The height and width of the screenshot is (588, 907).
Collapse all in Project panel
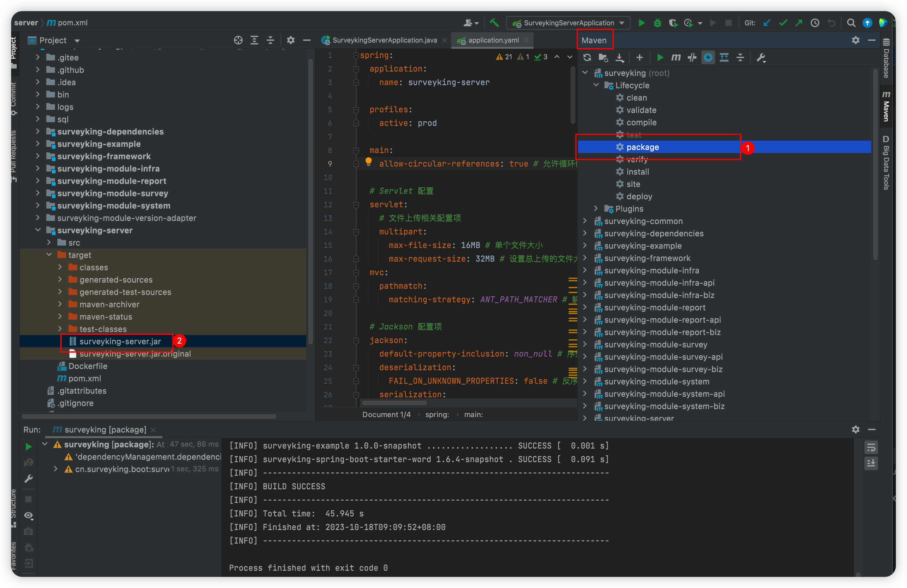tap(270, 40)
